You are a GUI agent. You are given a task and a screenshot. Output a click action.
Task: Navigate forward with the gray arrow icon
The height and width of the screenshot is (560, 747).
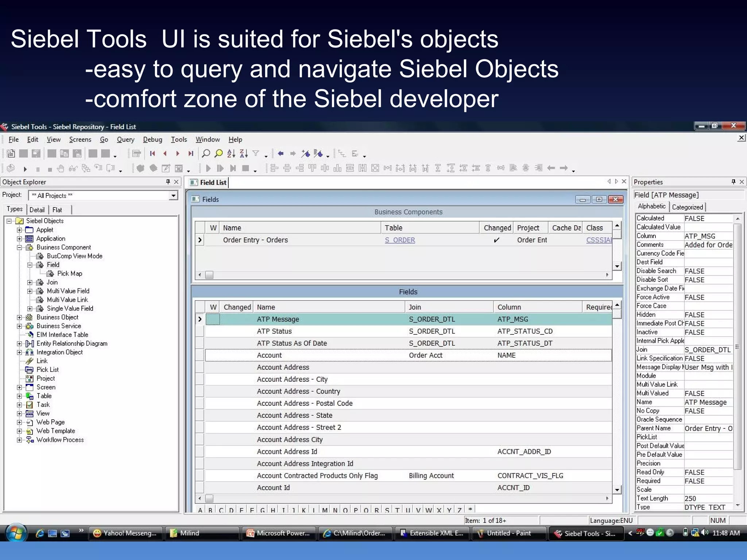coord(293,153)
